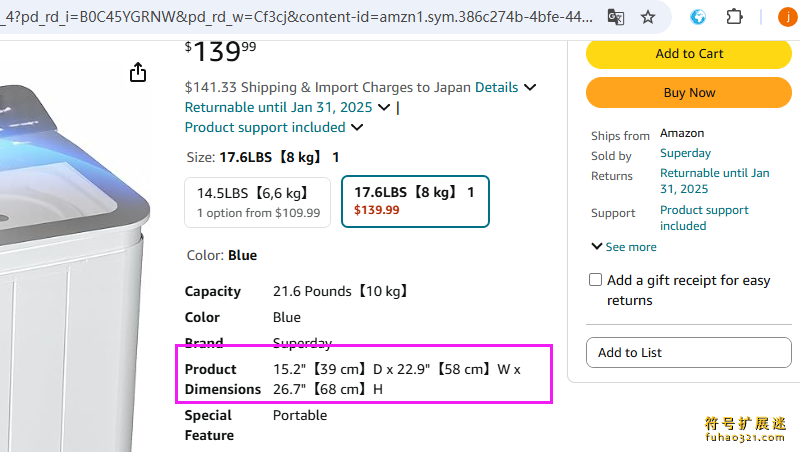Expand the See more section
800x452 pixels.
coord(624,247)
